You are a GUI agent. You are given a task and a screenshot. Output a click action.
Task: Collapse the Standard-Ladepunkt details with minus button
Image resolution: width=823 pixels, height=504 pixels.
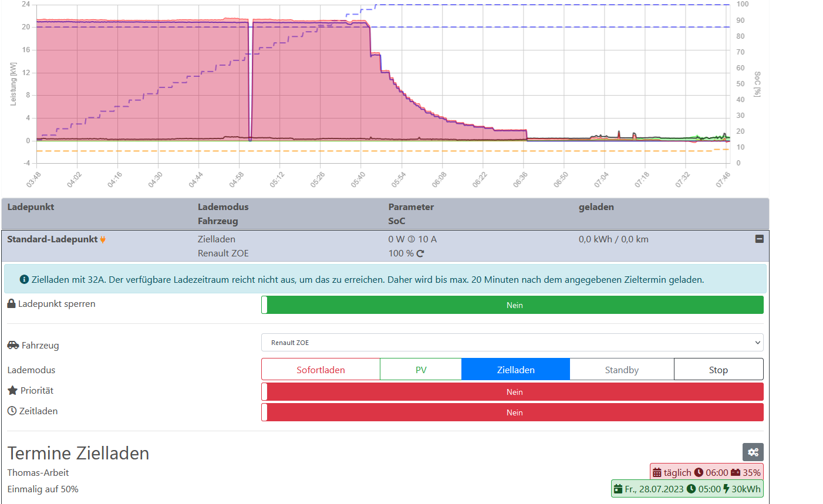(x=759, y=239)
